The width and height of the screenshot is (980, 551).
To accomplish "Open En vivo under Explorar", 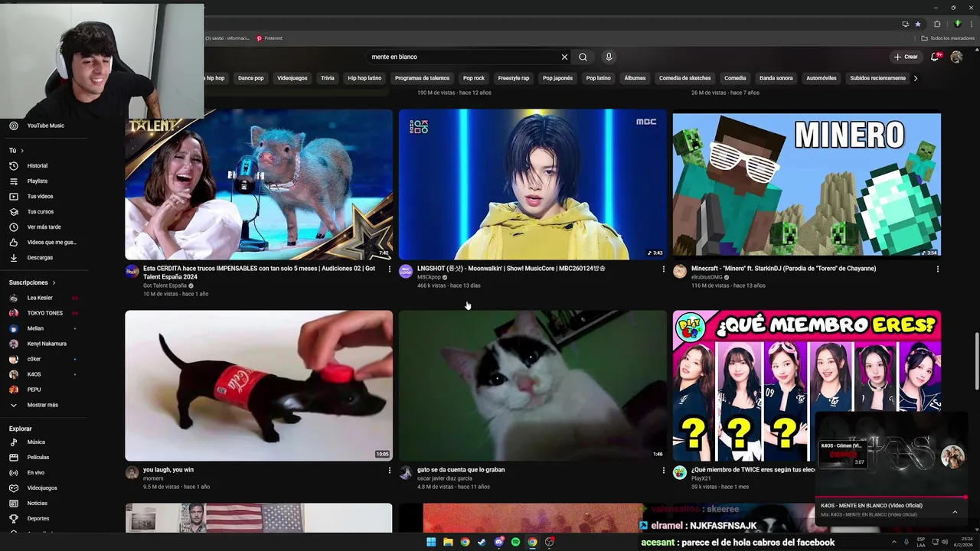I will [36, 472].
